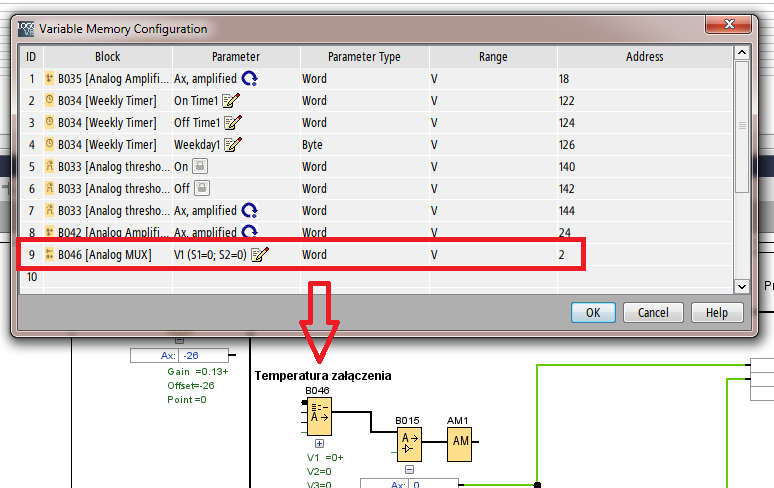Select the AM1 analog flag block
Image resolution: width=774 pixels, height=488 pixels.
click(x=459, y=444)
